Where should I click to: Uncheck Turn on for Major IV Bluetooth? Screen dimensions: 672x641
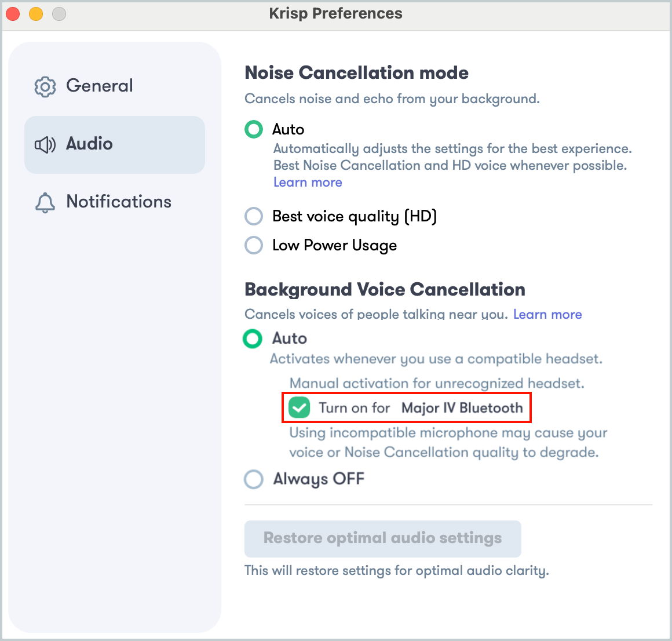coord(299,407)
